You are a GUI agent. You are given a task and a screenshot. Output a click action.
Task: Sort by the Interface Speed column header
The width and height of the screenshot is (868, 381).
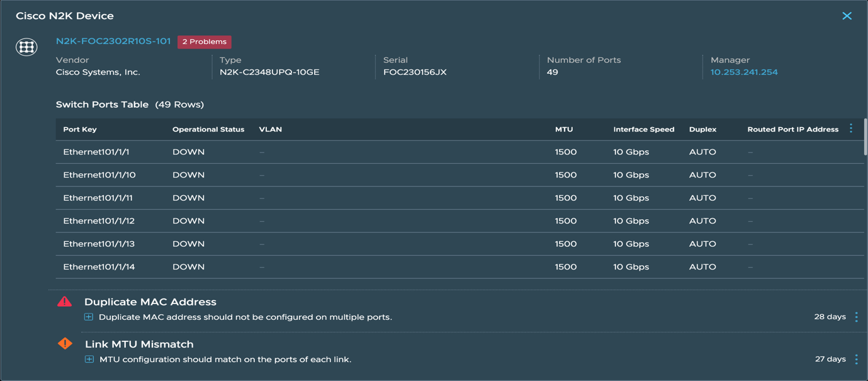click(643, 129)
